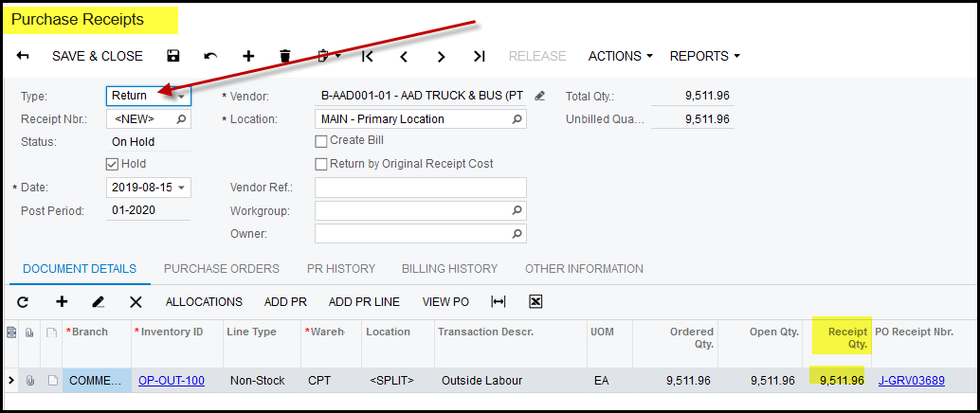Open the Actions dropdown menu

tap(620, 56)
